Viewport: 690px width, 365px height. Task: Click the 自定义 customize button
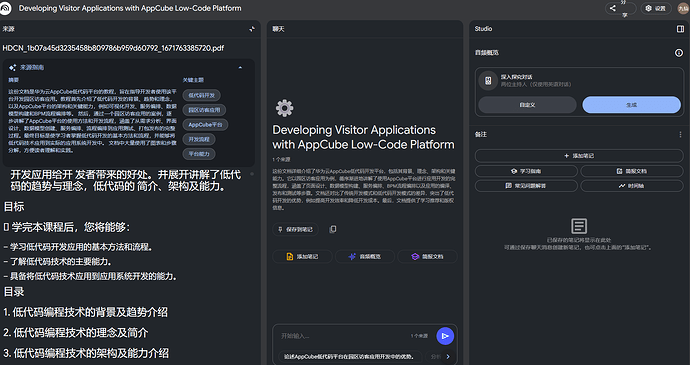[x=527, y=105]
